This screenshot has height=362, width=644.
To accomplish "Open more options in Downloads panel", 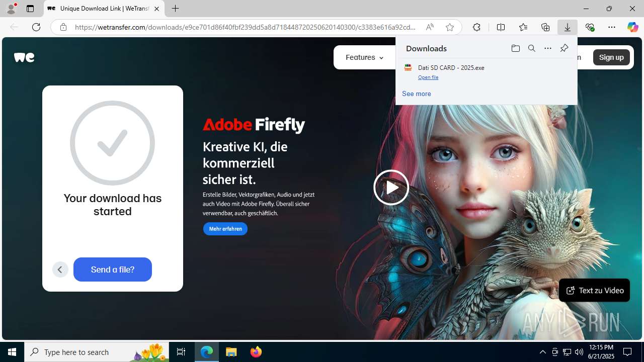I will pos(548,48).
